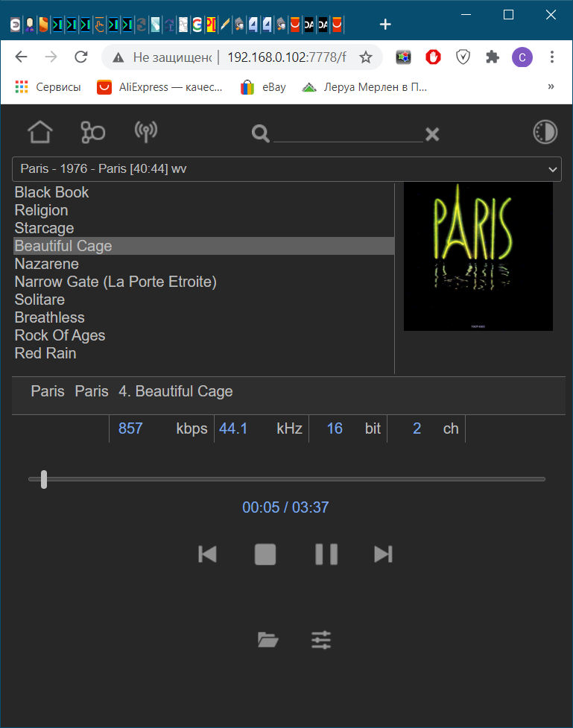Click the 'not secure' warning triangle icon
The width and height of the screenshot is (573, 728).
pyautogui.click(x=118, y=57)
